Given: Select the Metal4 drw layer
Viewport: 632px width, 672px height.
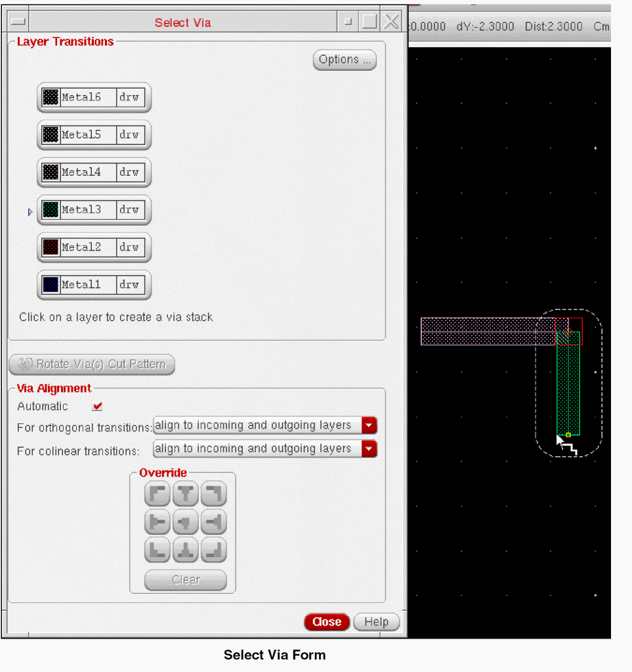Looking at the screenshot, I should tap(94, 173).
